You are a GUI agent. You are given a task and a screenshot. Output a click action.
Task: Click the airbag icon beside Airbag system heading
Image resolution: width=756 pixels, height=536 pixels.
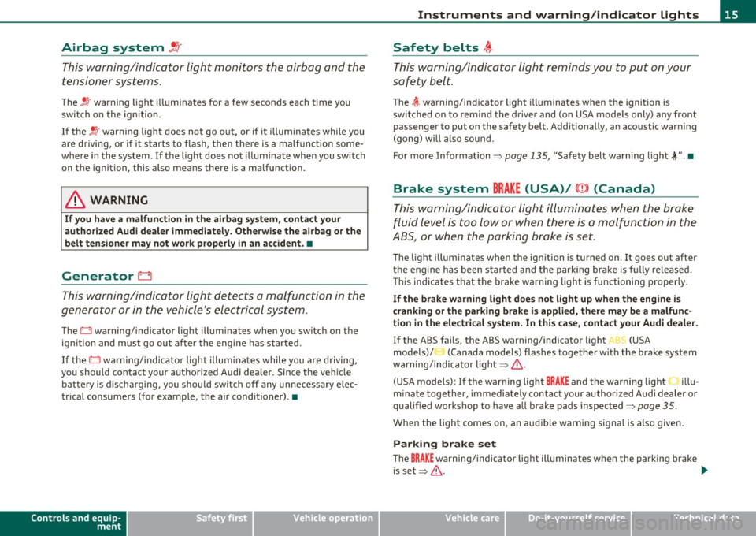[x=175, y=47]
